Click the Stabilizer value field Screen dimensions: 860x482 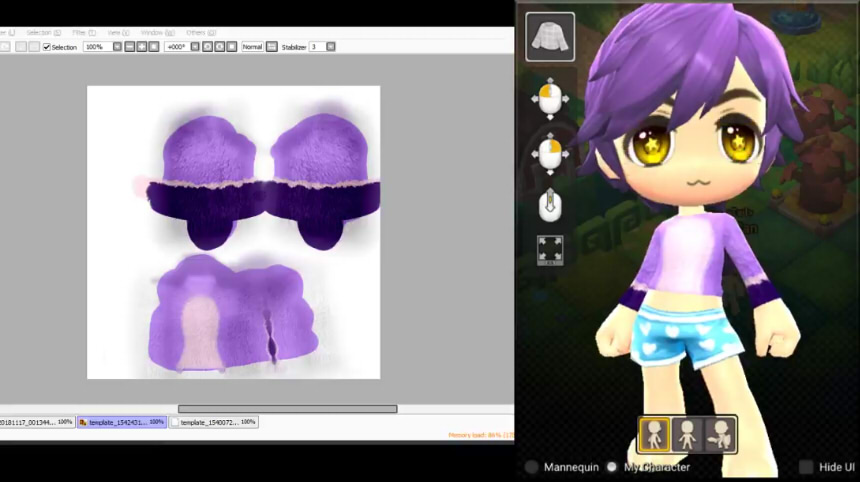[x=316, y=47]
